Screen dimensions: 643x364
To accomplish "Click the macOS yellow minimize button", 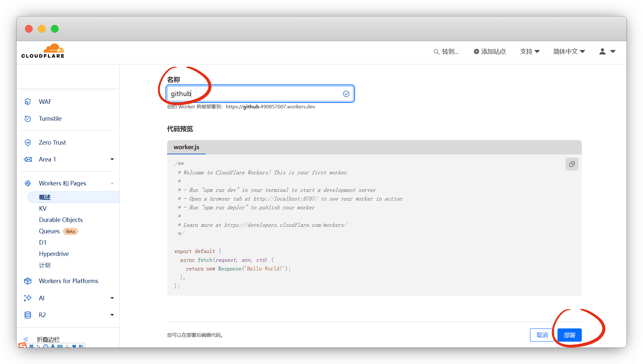I will coord(42,29).
